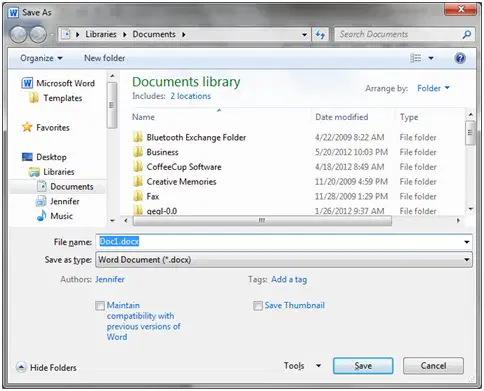Click the Libraries icon in navigation pane
The width and height of the screenshot is (484, 391).
[x=34, y=172]
